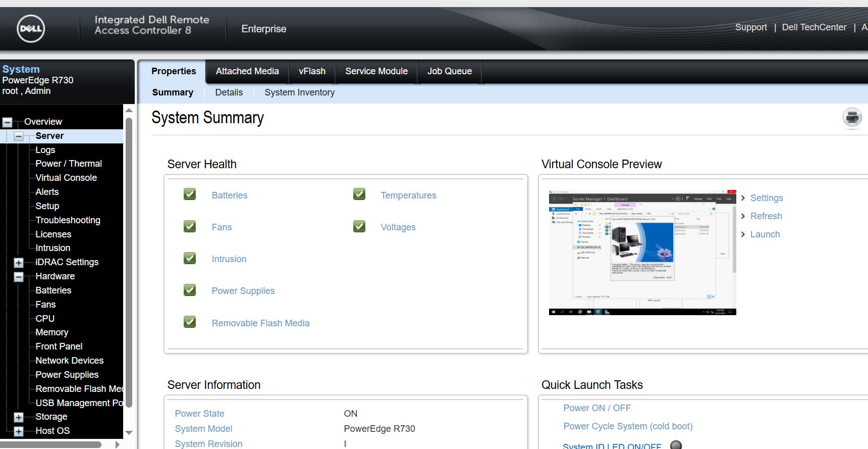Open the Service Module tab
The height and width of the screenshot is (449, 868).
pyautogui.click(x=376, y=71)
